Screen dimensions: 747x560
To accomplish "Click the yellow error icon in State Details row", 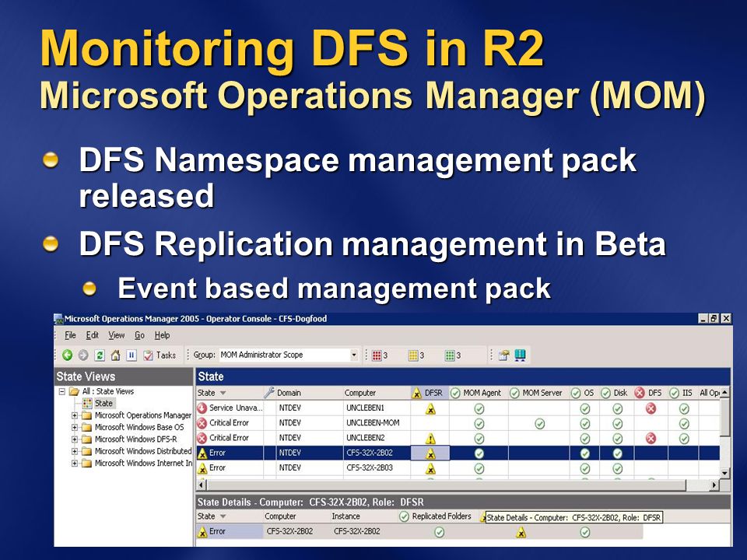I will pyautogui.click(x=521, y=532).
